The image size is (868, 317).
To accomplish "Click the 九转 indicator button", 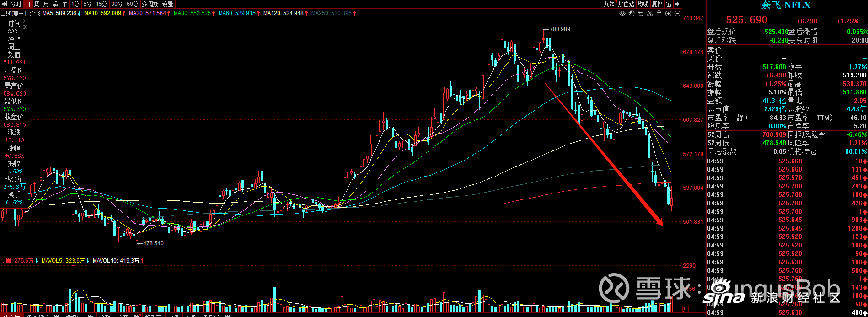I will point(609,4).
